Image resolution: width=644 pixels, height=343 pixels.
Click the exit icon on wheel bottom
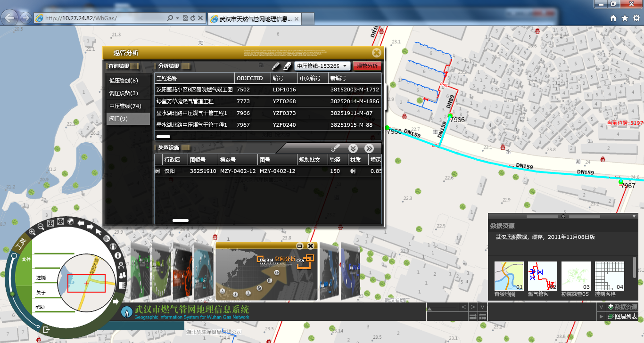pos(46,330)
